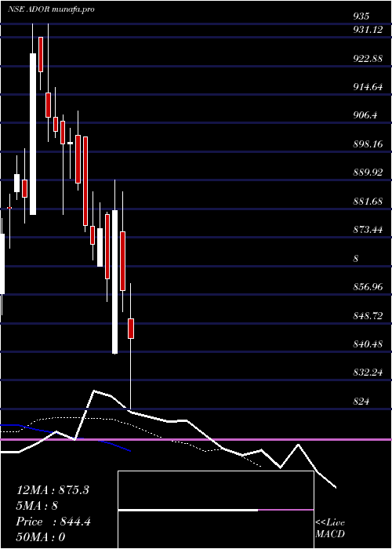This screenshot has width=392, height=549.
Task: Click the 906.4 price level label
Action: (365, 115)
